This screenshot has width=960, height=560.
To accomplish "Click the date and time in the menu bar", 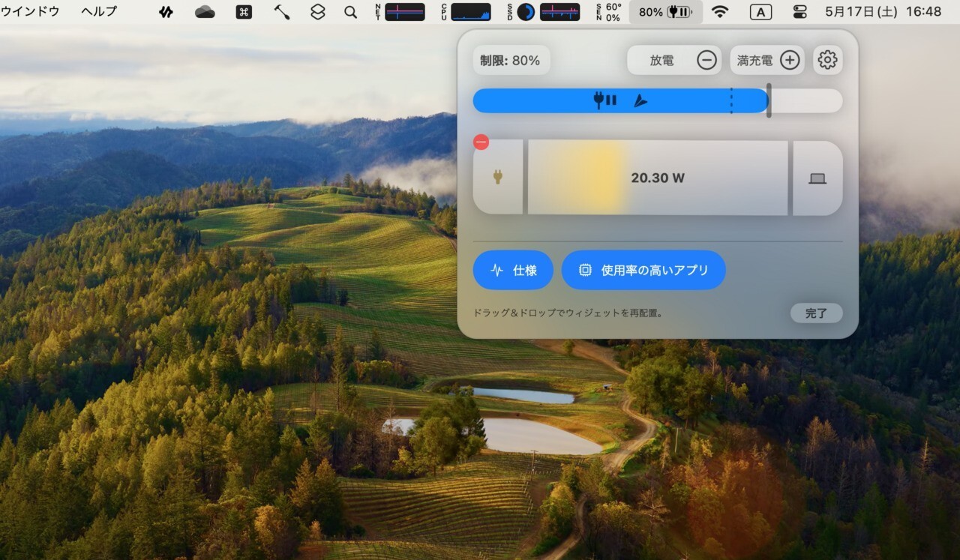I will coord(883,12).
